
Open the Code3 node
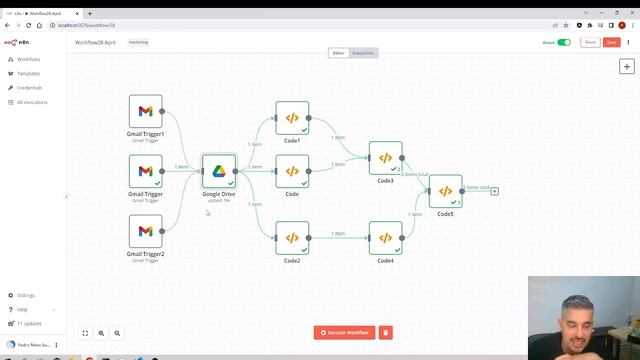click(x=385, y=158)
